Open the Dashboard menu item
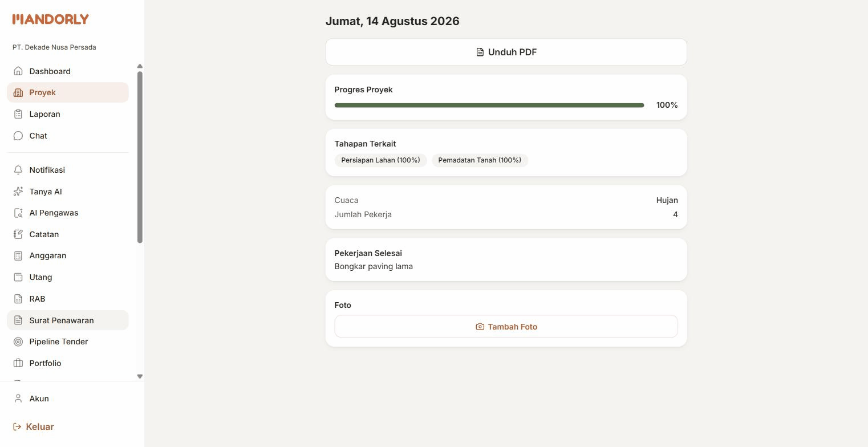This screenshot has width=868, height=447. point(68,71)
